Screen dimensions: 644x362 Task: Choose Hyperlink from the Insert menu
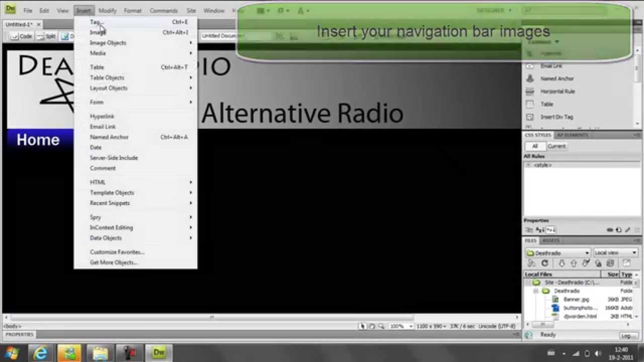pyautogui.click(x=136, y=116)
